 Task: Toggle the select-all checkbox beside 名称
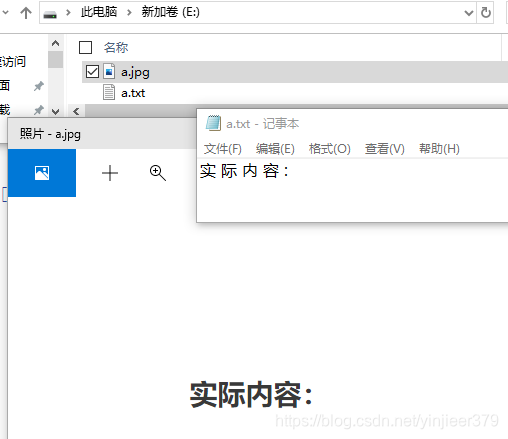[x=85, y=47]
